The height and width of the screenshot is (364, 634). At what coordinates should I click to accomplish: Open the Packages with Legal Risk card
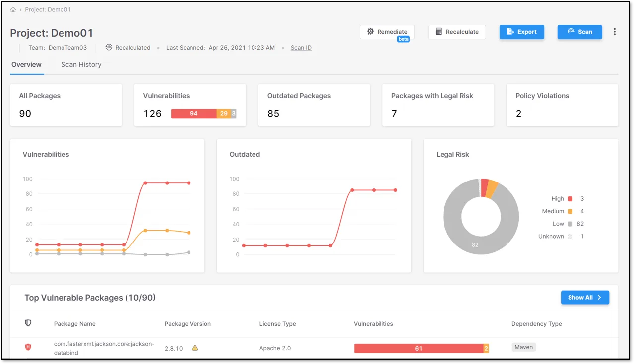coord(438,105)
